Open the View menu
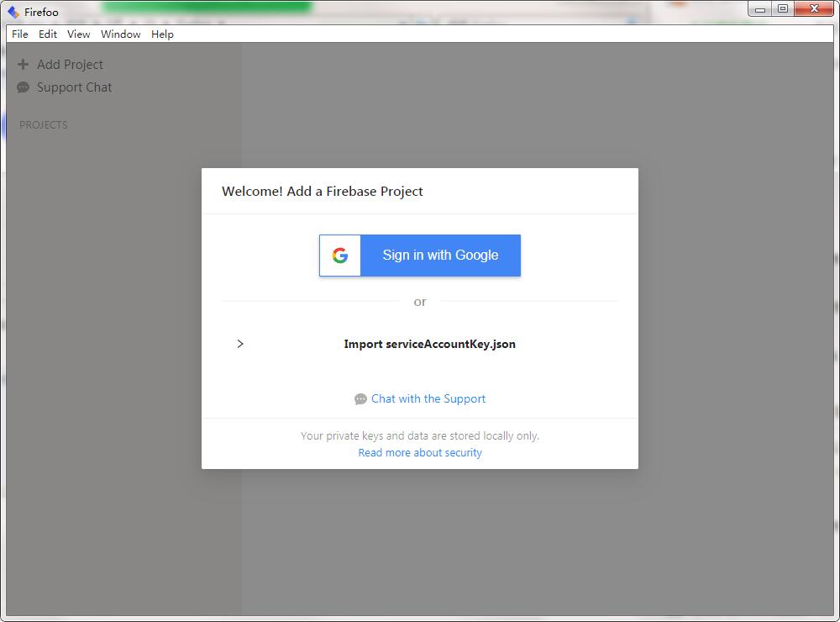The height and width of the screenshot is (622, 840). 78,34
